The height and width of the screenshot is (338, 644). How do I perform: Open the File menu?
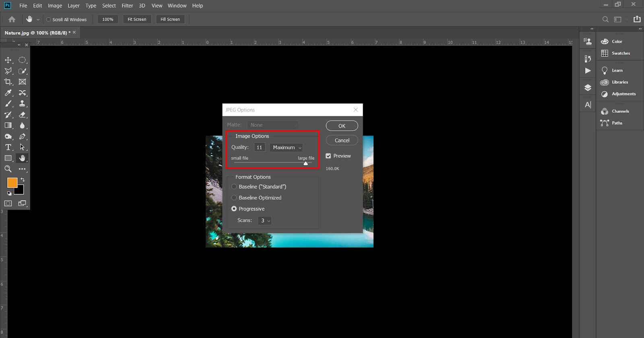[23, 6]
